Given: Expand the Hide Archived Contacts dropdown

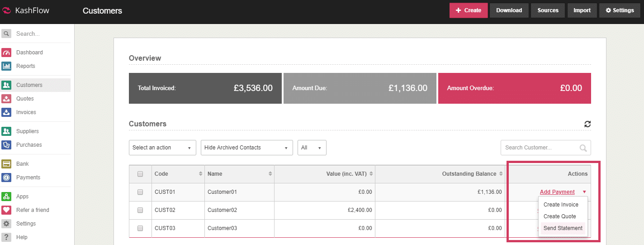Looking at the screenshot, I should coord(246,148).
